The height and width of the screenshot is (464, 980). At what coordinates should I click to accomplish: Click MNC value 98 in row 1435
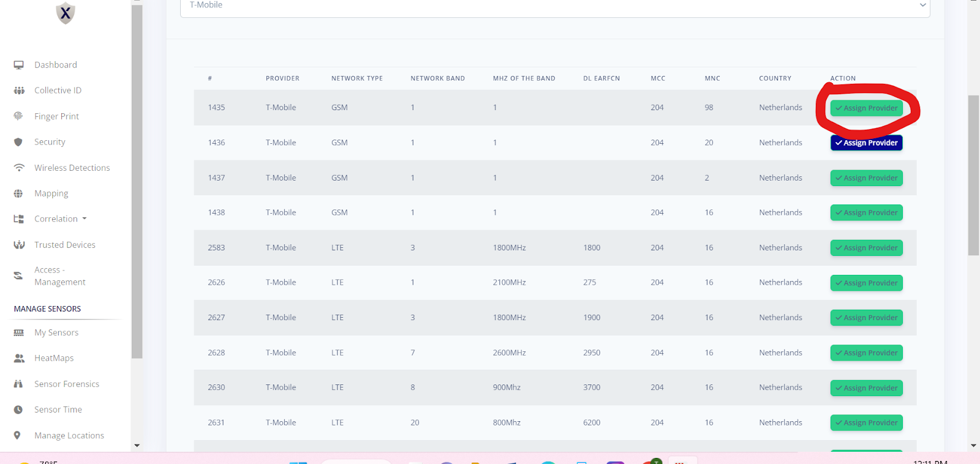(x=709, y=108)
